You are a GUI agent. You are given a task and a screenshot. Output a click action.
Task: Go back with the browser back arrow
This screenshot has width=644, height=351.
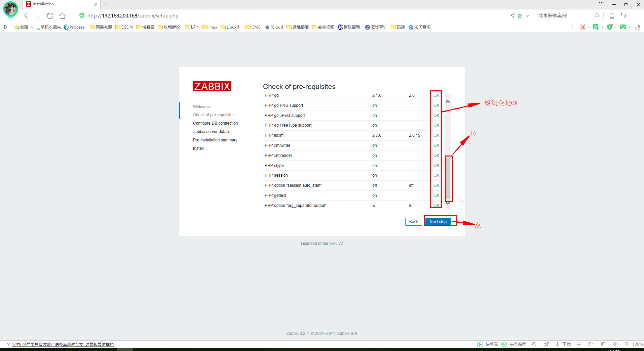[x=26, y=16]
